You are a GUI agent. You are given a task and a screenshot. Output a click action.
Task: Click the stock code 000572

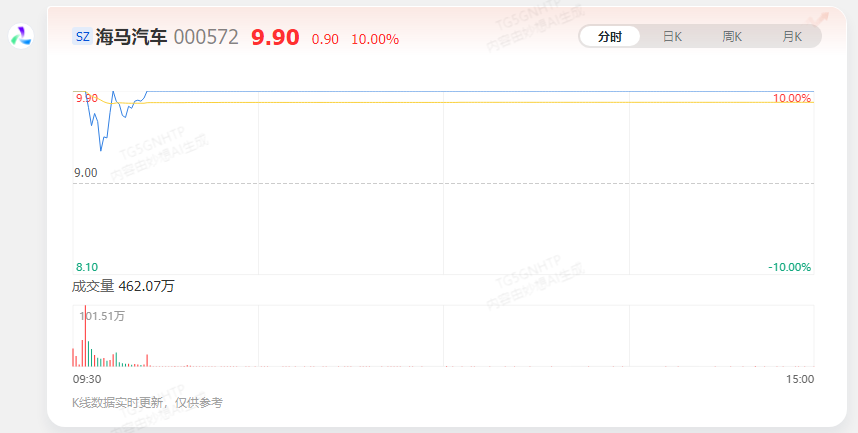(x=206, y=37)
